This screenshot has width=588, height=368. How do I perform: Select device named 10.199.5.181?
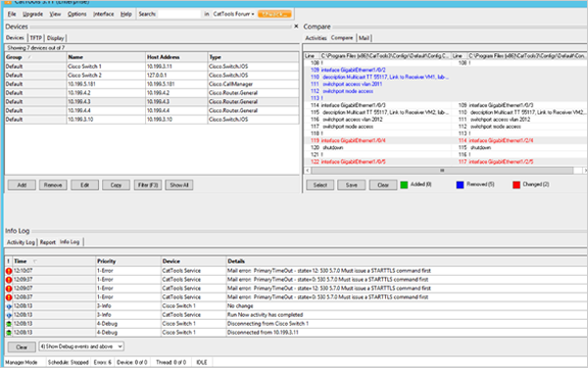[152, 84]
